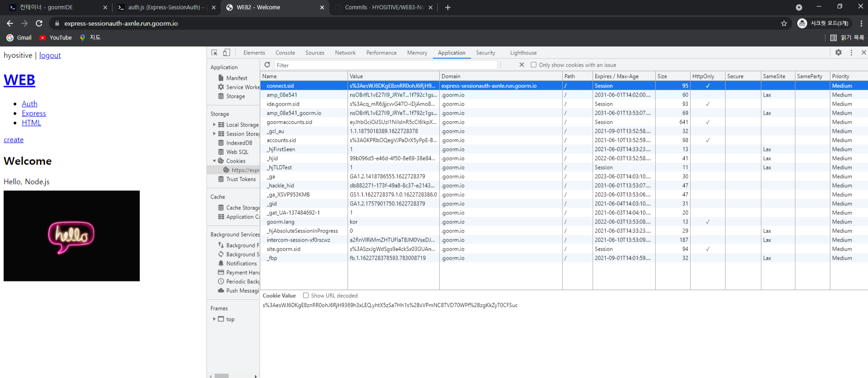The height and width of the screenshot is (378, 868).
Task: Open the maps bookmark 지도
Action: pos(90,38)
